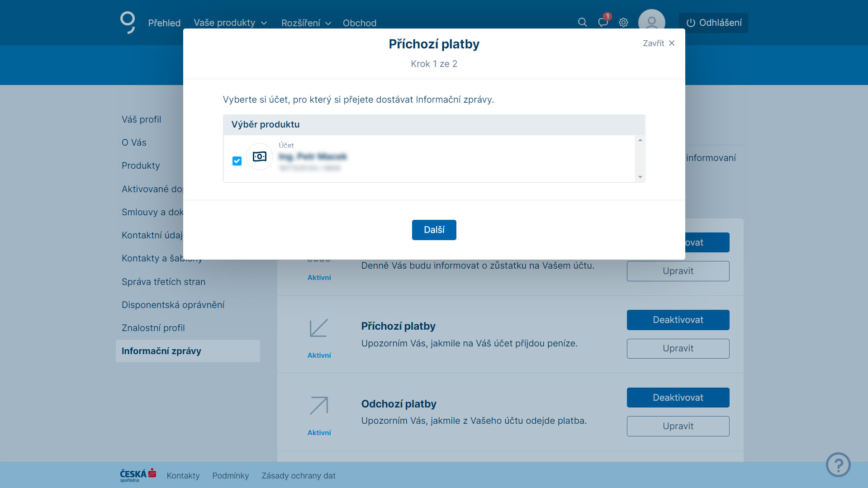Uncheck the account selection checkbox
The height and width of the screenshot is (488, 868).
click(x=237, y=161)
